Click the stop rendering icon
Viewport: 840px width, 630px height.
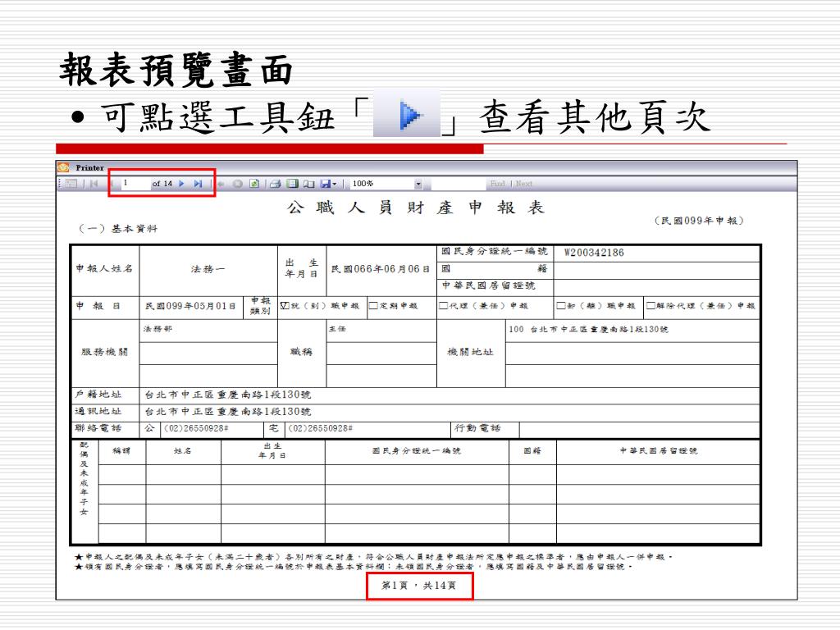pos(237,184)
